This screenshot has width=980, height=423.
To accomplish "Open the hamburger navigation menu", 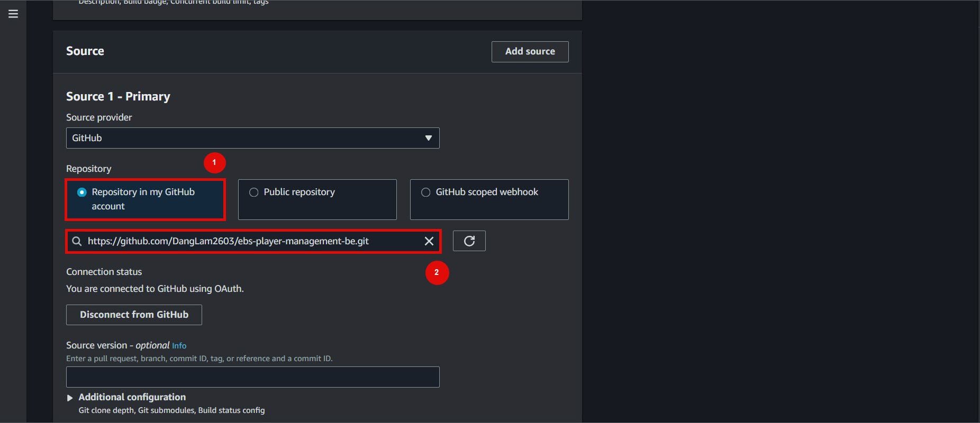I will pos(13,14).
